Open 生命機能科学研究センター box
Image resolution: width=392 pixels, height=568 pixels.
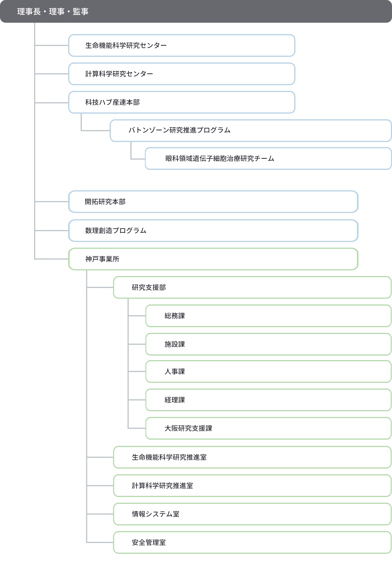[182, 45]
